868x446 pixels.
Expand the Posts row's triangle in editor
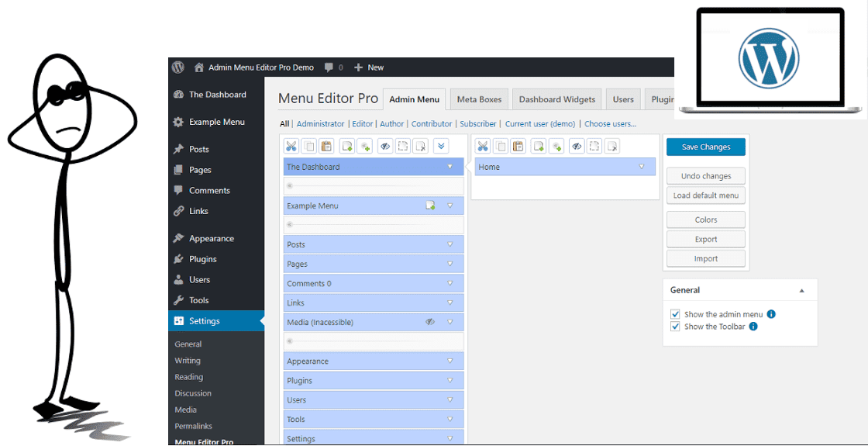450,244
